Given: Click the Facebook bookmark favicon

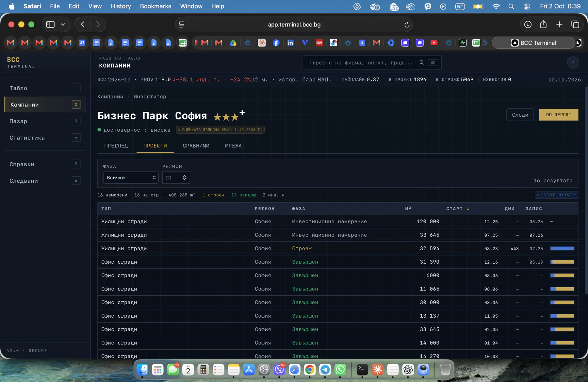Looking at the screenshot, I should pos(276,43).
